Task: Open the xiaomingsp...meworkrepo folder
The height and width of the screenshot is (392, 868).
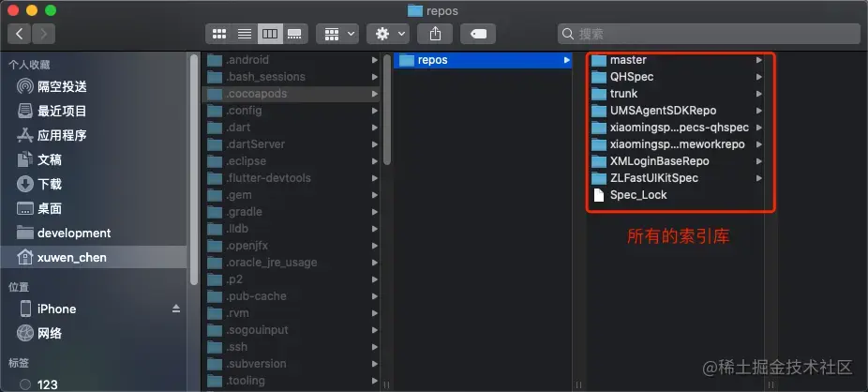Action: [678, 144]
